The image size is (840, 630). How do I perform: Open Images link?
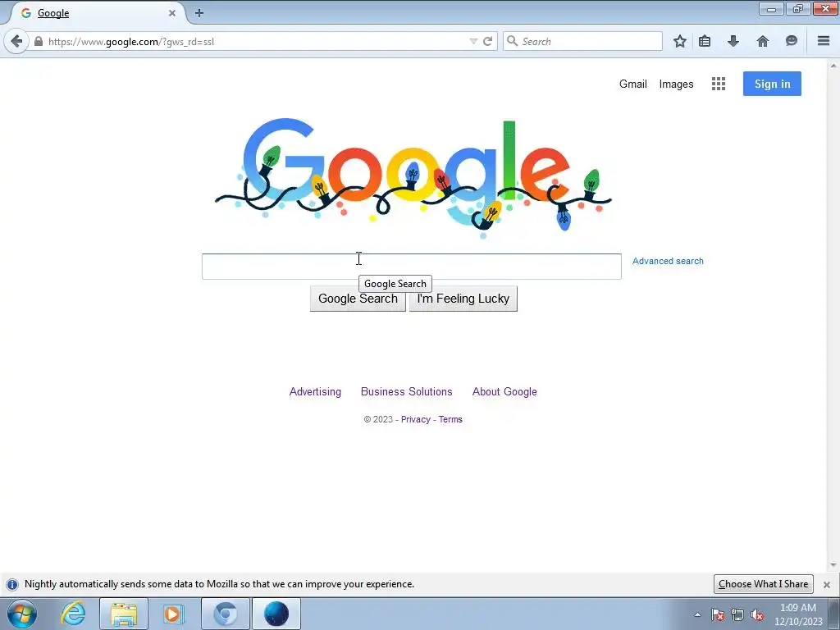(676, 84)
